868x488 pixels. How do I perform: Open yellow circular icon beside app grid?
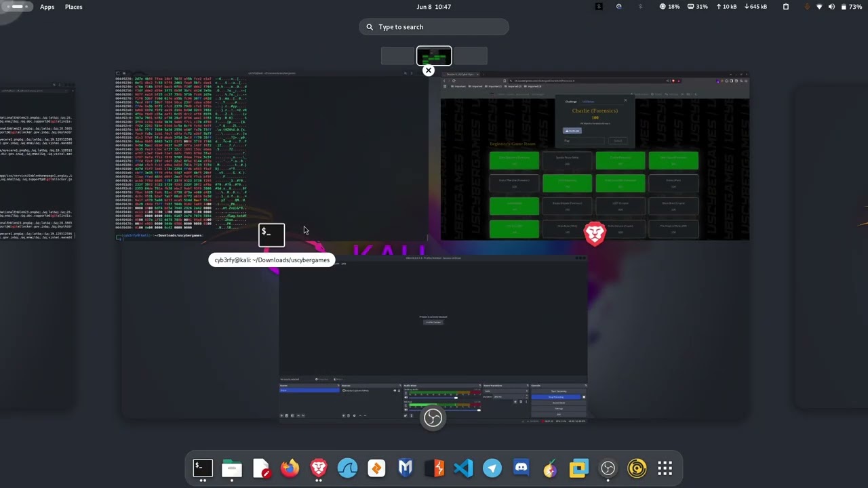point(637,468)
